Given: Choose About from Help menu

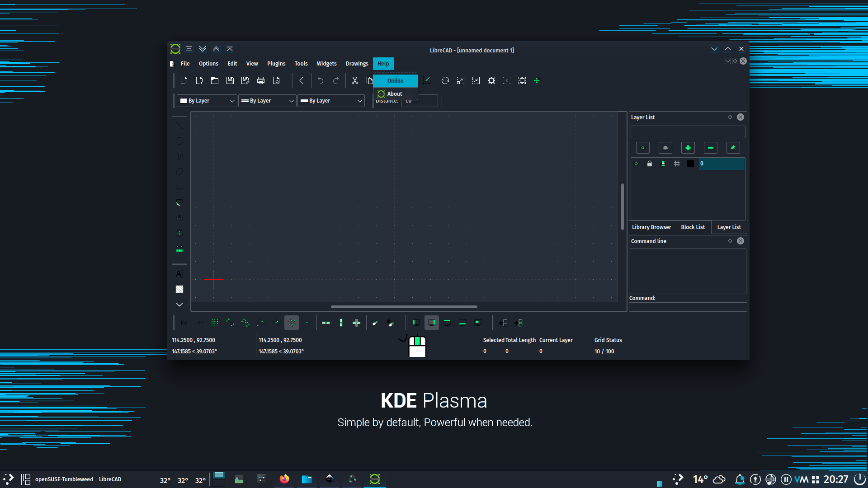Looking at the screenshot, I should [396, 94].
